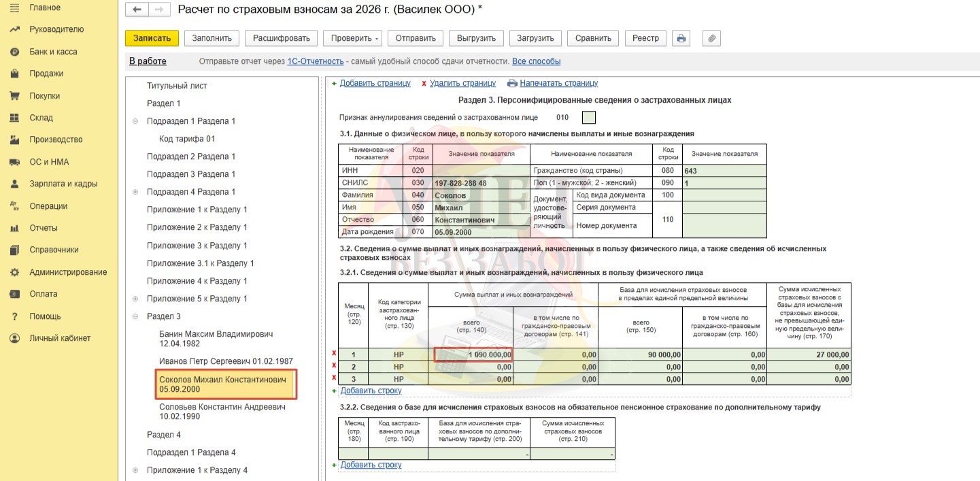Select the Справочники books icon
The image size is (980, 481).
point(14,250)
